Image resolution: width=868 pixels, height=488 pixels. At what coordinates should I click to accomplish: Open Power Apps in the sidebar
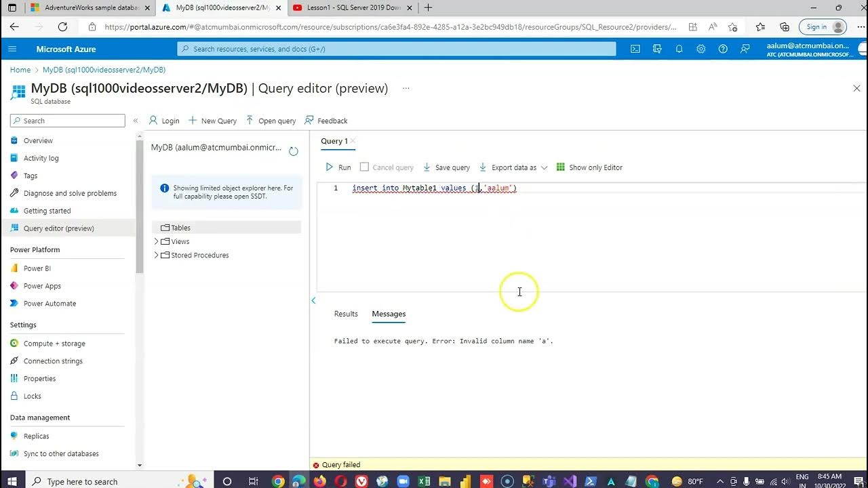[42, 286]
